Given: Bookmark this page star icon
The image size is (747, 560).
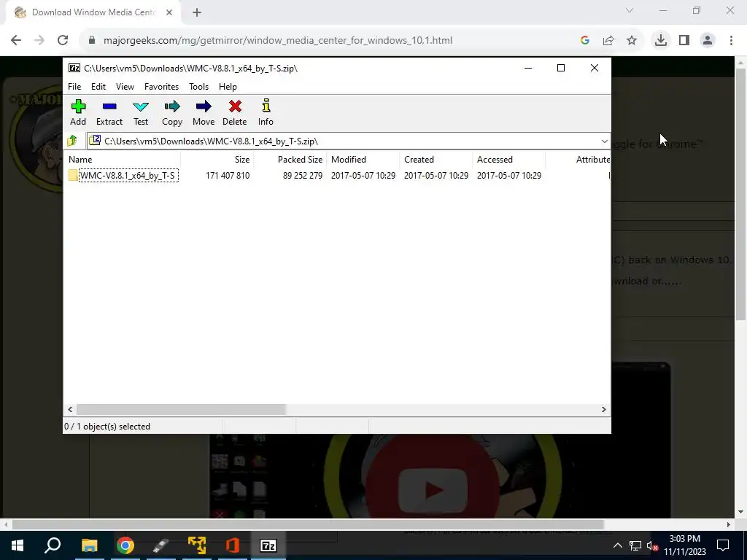Looking at the screenshot, I should click(x=632, y=41).
